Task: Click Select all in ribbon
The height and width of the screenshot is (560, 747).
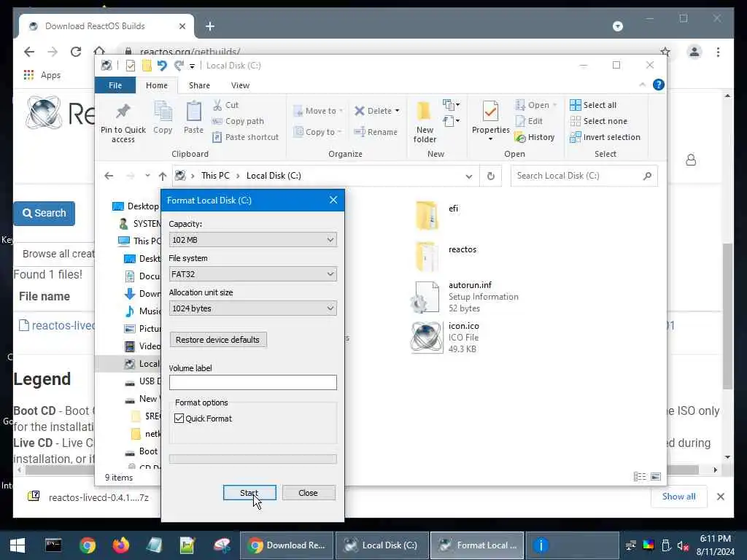Action: (x=593, y=105)
